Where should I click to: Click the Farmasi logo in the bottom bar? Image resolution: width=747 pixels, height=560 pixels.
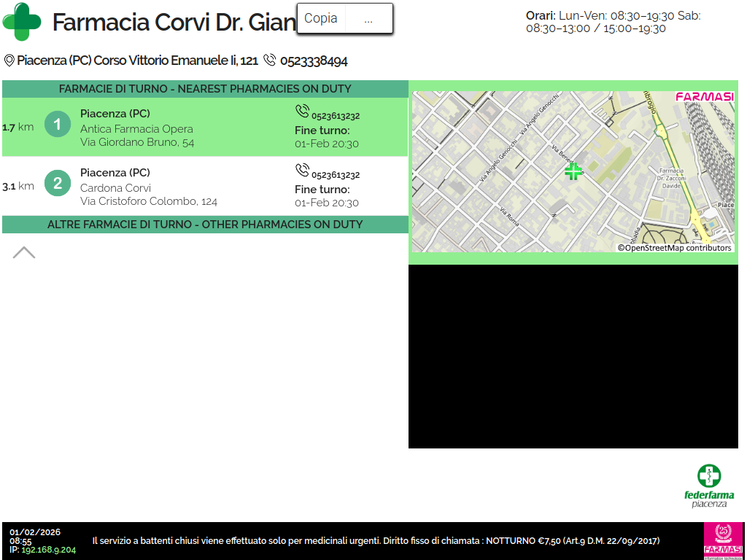[723, 540]
